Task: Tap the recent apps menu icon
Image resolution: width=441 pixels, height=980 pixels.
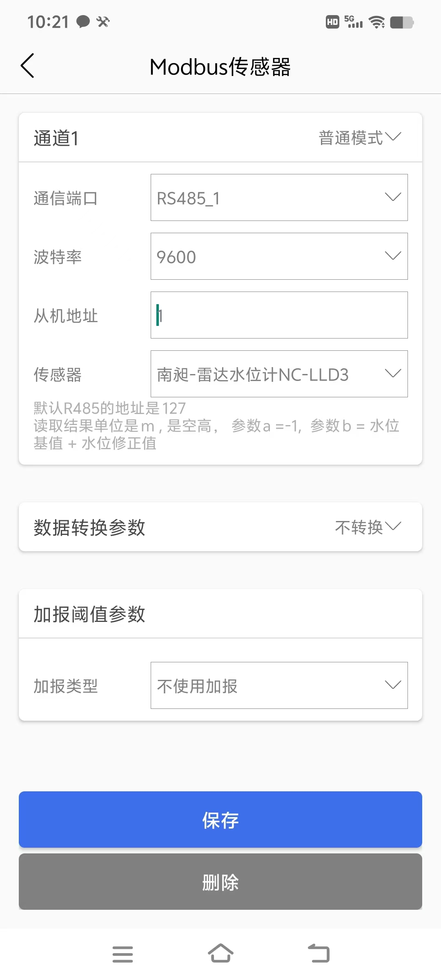Action: coord(122,954)
